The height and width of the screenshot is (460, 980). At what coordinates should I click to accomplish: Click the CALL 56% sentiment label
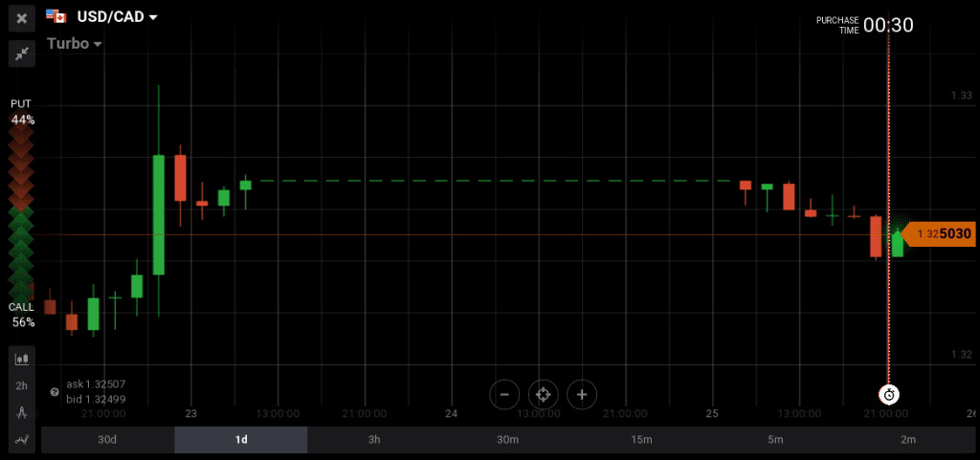click(21, 315)
